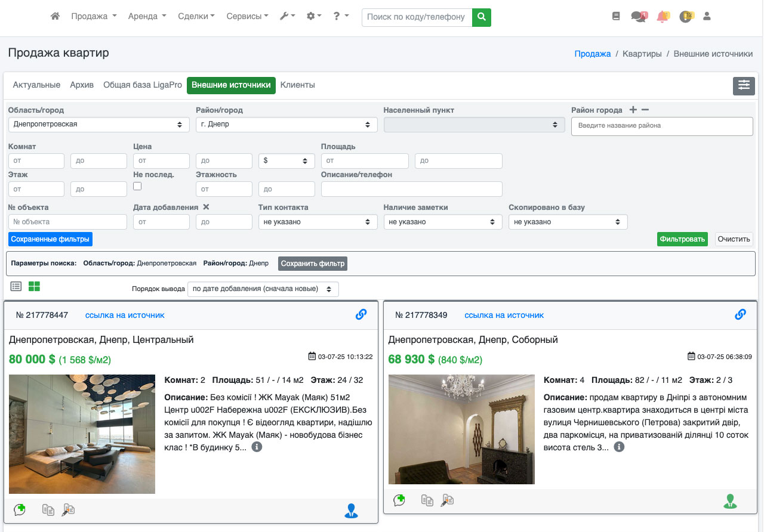764x532 pixels.
Task: Open the 'Аренда' menu
Action: [147, 17]
